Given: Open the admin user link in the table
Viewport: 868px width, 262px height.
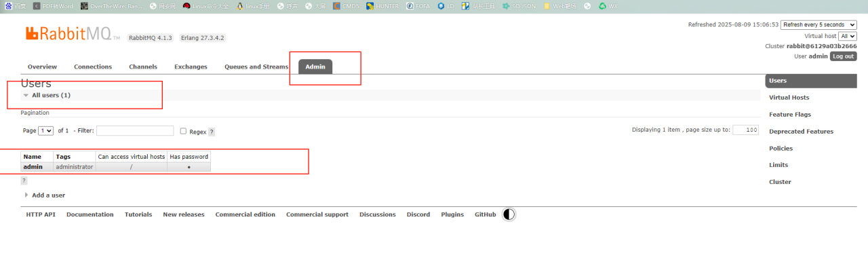Looking at the screenshot, I should coord(33,167).
